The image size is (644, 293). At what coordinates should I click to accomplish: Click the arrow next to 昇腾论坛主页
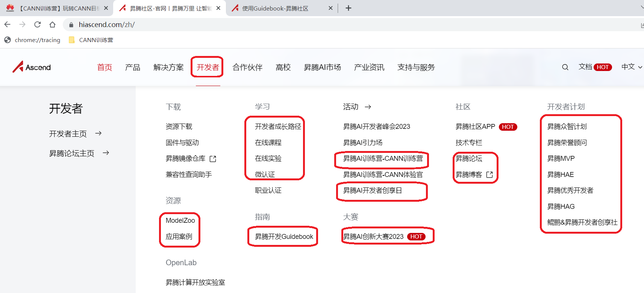[x=106, y=153]
